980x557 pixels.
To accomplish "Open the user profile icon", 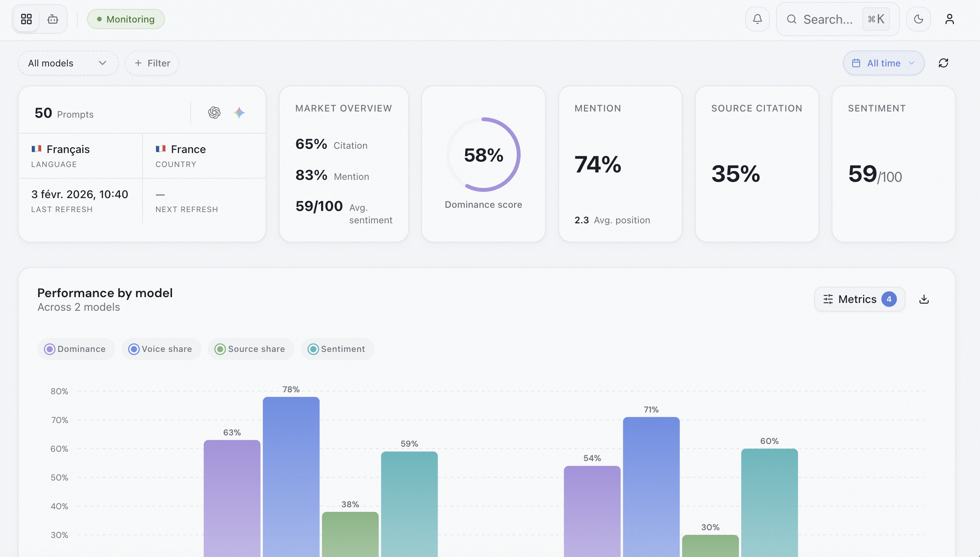I will pos(950,19).
